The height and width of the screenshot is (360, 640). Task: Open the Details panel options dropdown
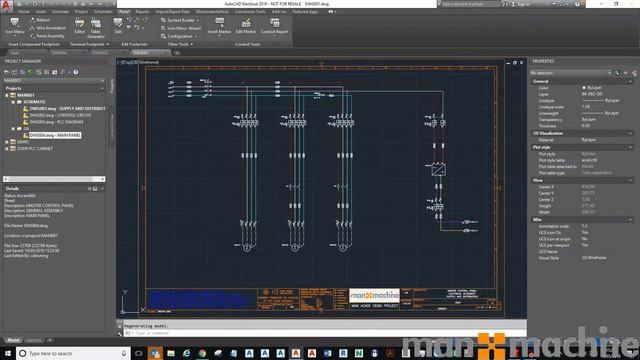102,189
